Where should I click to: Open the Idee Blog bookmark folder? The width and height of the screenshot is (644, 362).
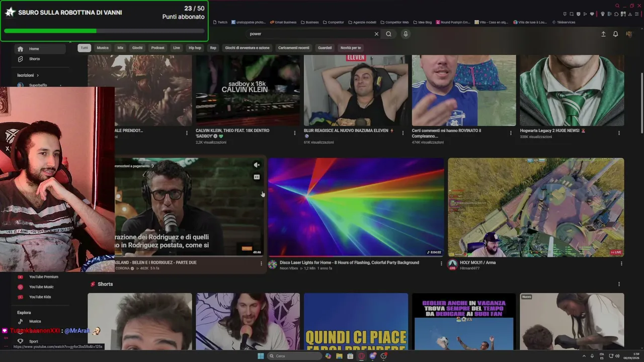(423, 22)
